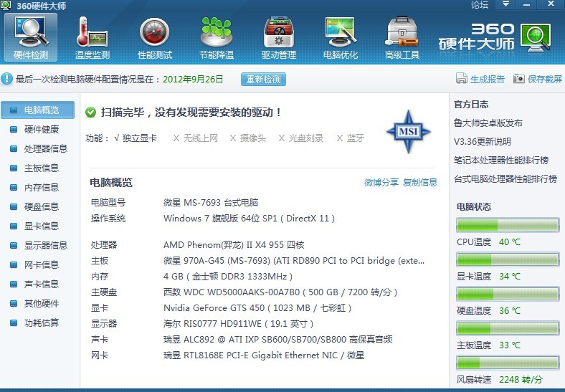Click the 海尔 RIS0777 HD911WE monitor value
565x392 pixels.
pyautogui.click(x=238, y=323)
